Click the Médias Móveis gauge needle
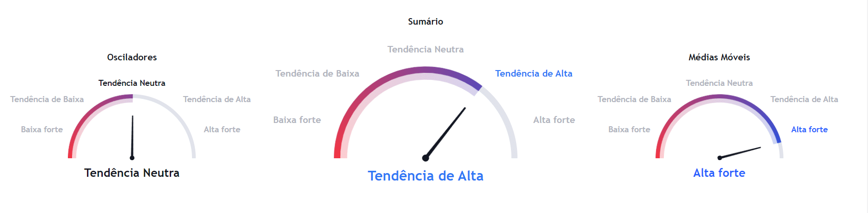The image size is (868, 213). 739,153
